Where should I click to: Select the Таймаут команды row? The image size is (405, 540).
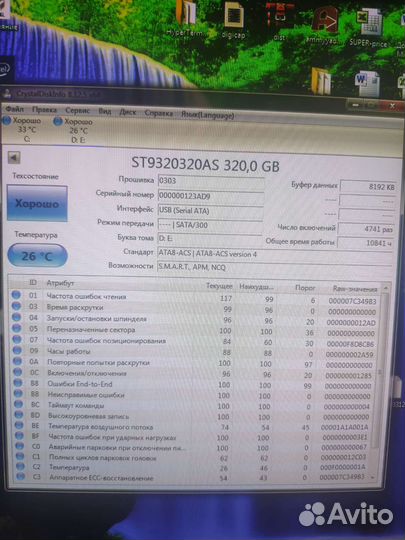(195, 406)
